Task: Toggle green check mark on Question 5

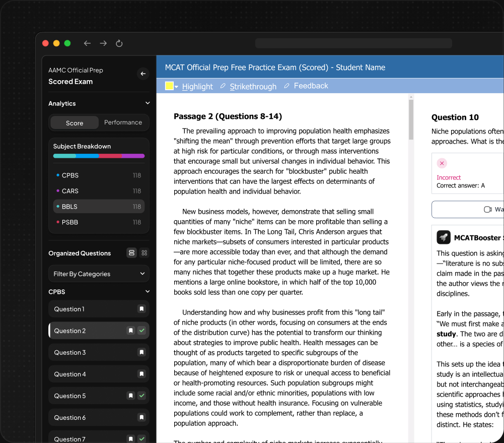Action: point(142,396)
